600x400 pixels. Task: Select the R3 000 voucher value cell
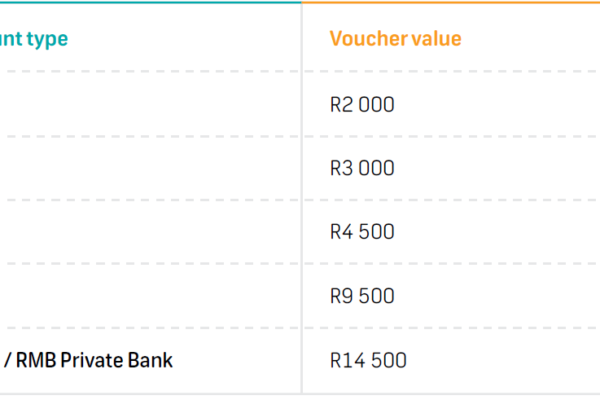click(x=362, y=168)
